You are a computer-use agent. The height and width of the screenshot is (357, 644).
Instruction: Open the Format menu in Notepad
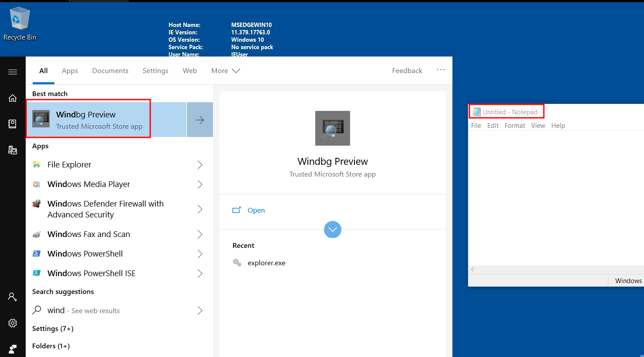coord(515,125)
